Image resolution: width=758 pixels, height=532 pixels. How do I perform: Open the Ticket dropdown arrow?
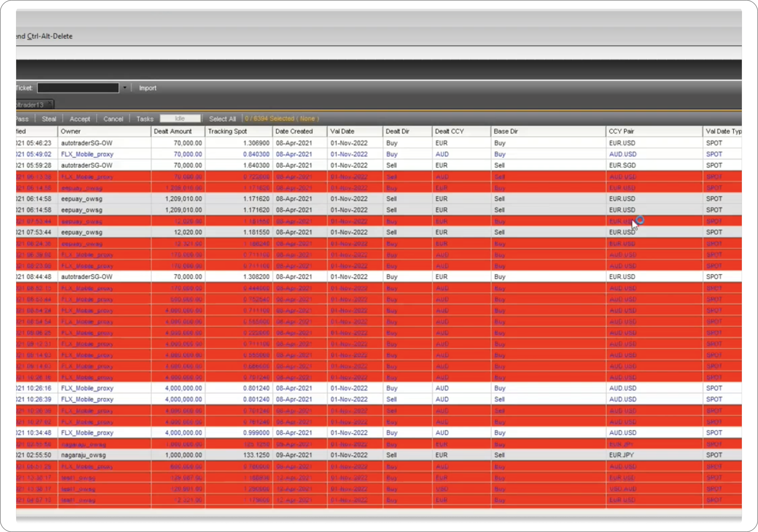point(125,88)
